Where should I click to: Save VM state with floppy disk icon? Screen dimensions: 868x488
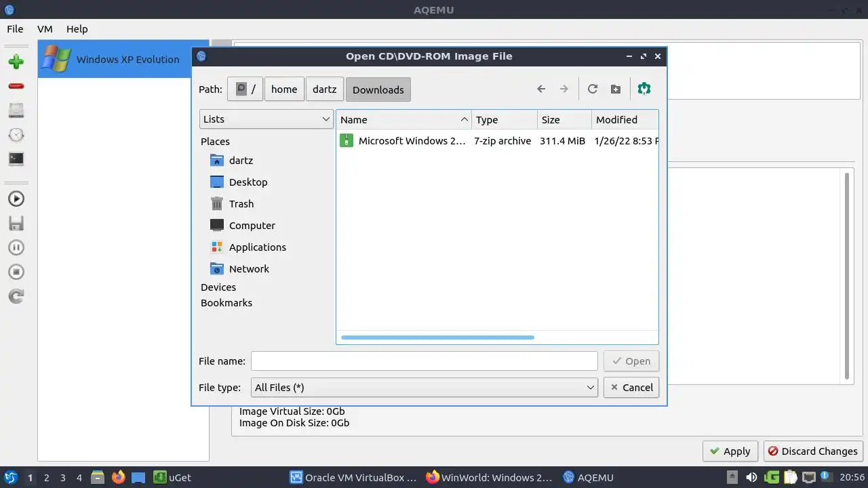click(x=16, y=223)
